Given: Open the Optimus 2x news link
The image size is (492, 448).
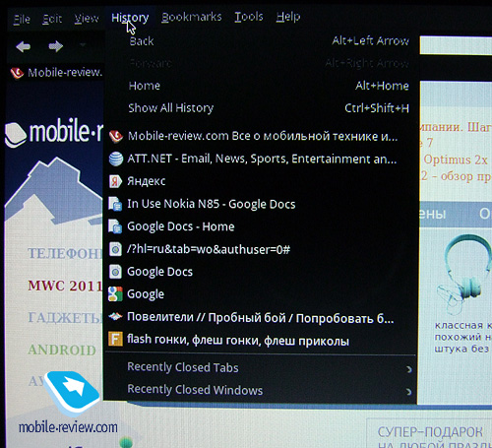Looking at the screenshot, I should pos(456,160).
